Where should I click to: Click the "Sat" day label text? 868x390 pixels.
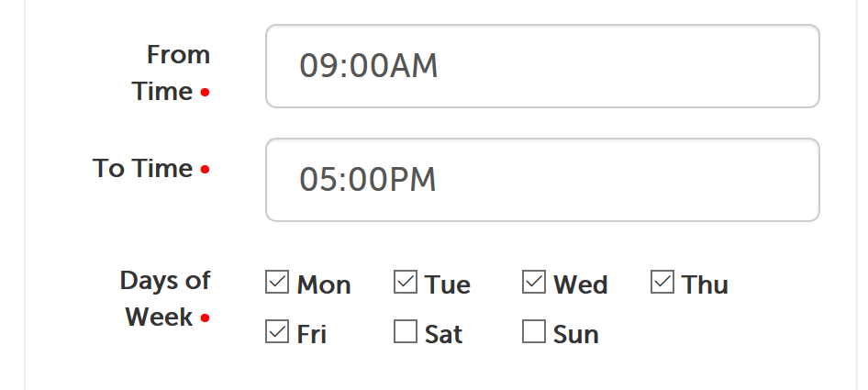point(444,335)
